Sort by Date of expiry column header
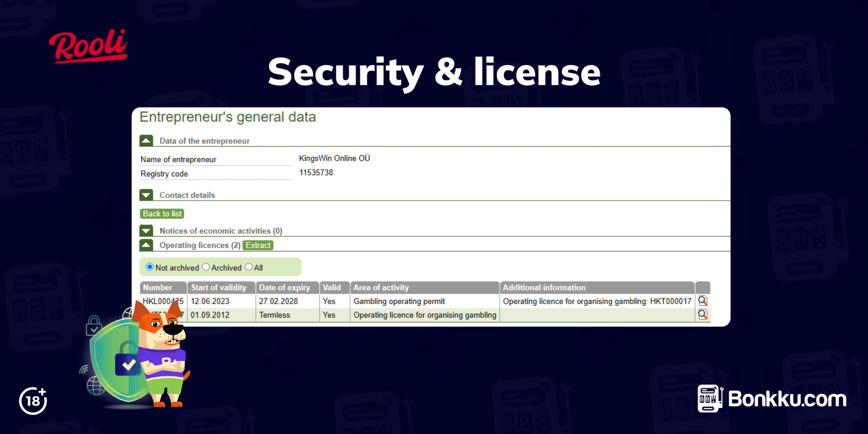 tap(287, 288)
